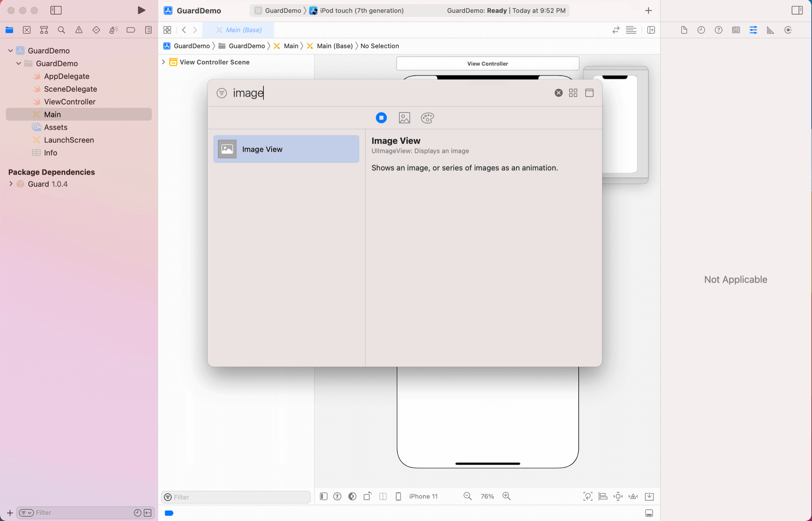
Task: Open the Attributes inspector icon
Action: click(753, 30)
